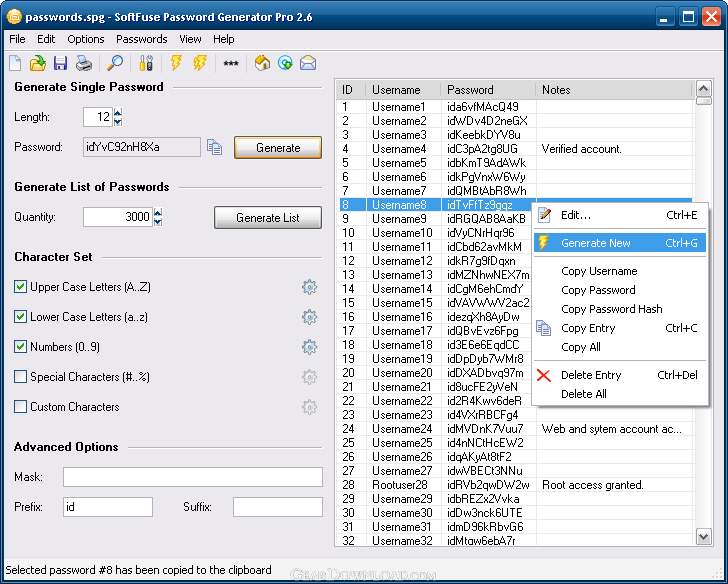Image resolution: width=728 pixels, height=584 pixels.
Task: Click the single lightning generate icon
Action: (176, 63)
